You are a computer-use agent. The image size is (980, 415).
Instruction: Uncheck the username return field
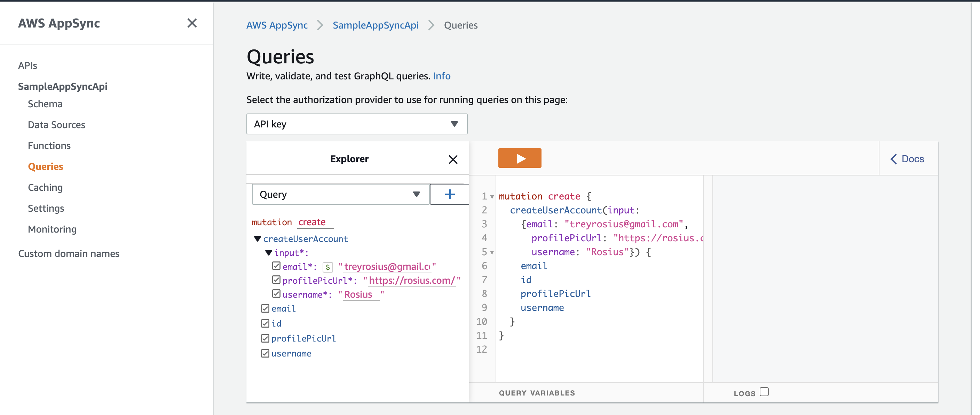(x=265, y=353)
